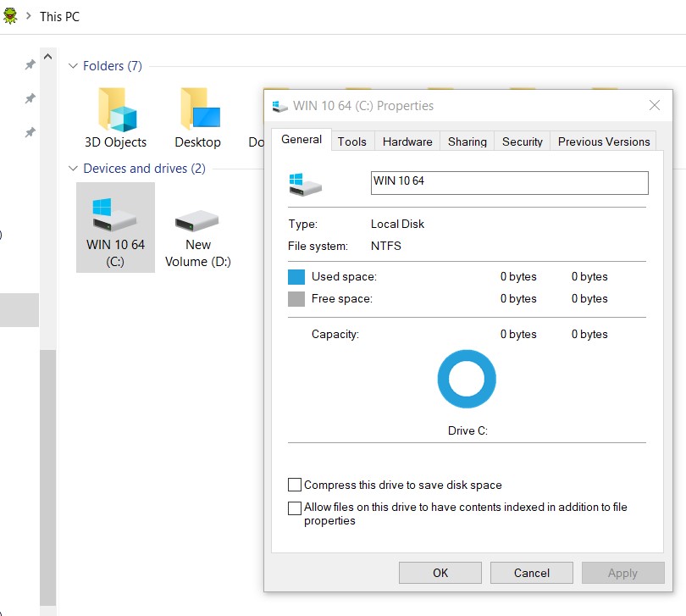
Task: Open the Desktop folder icon
Action: 200,109
